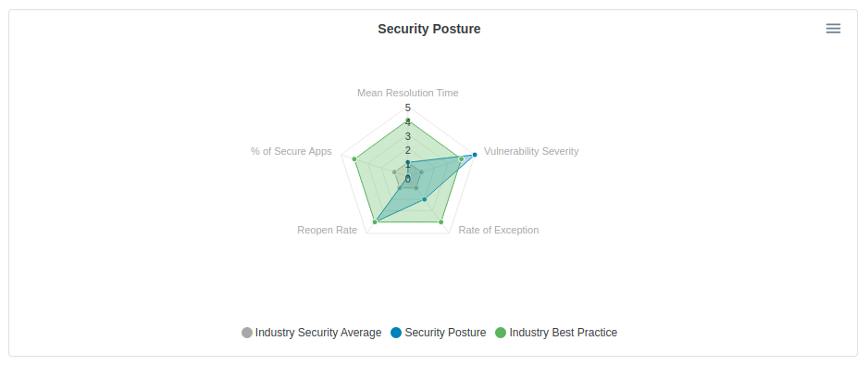Click the % of Secure Apps axis label
The image size is (868, 366).
click(291, 151)
